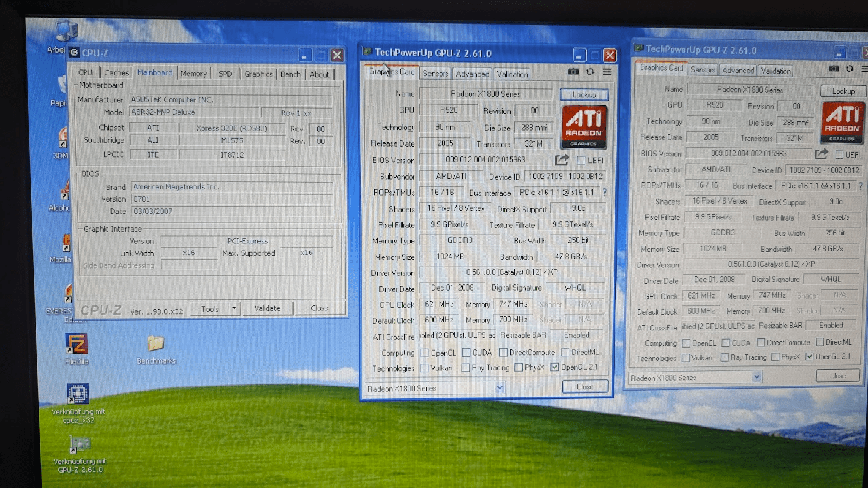This screenshot has height=488, width=868.
Task: Expand the CPU-Z Tools dropdown arrow
Action: point(234,308)
